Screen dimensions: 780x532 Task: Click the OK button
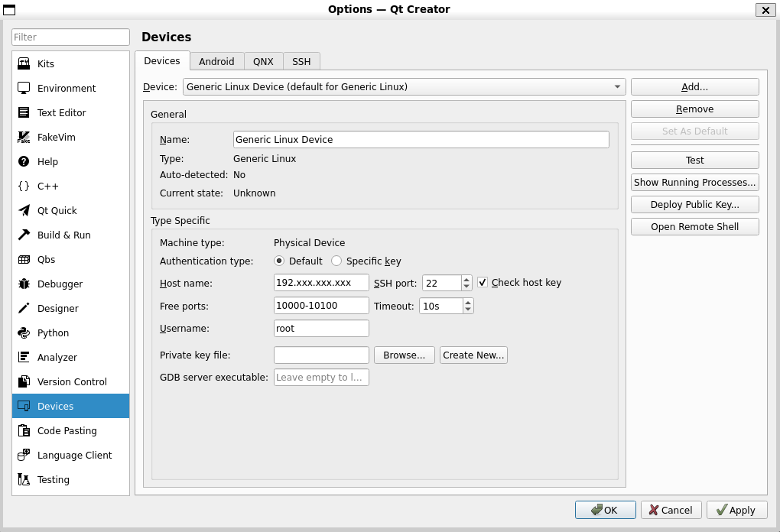pyautogui.click(x=606, y=510)
